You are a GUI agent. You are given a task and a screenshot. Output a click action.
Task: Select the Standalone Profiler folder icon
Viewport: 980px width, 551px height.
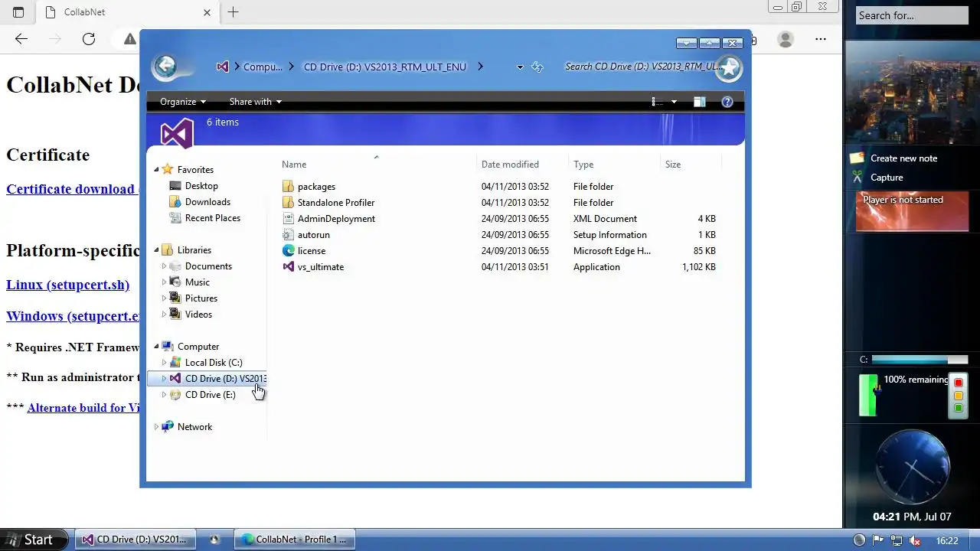pyautogui.click(x=288, y=203)
